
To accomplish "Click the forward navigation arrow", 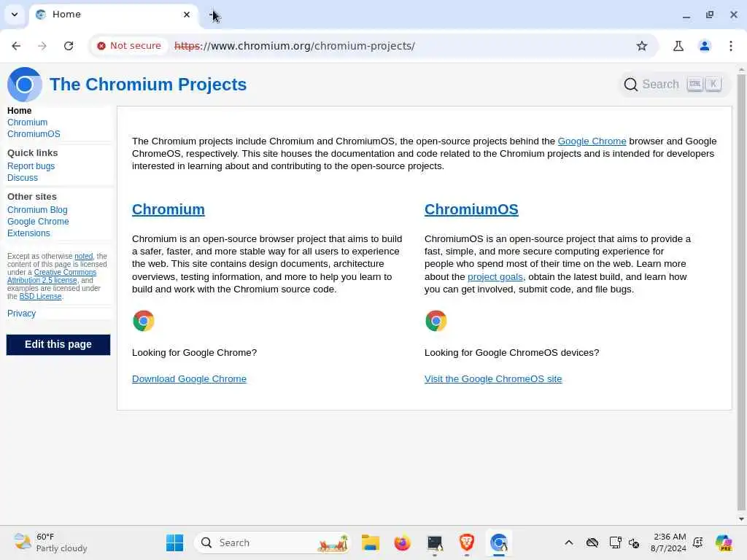I will pyautogui.click(x=42, y=46).
